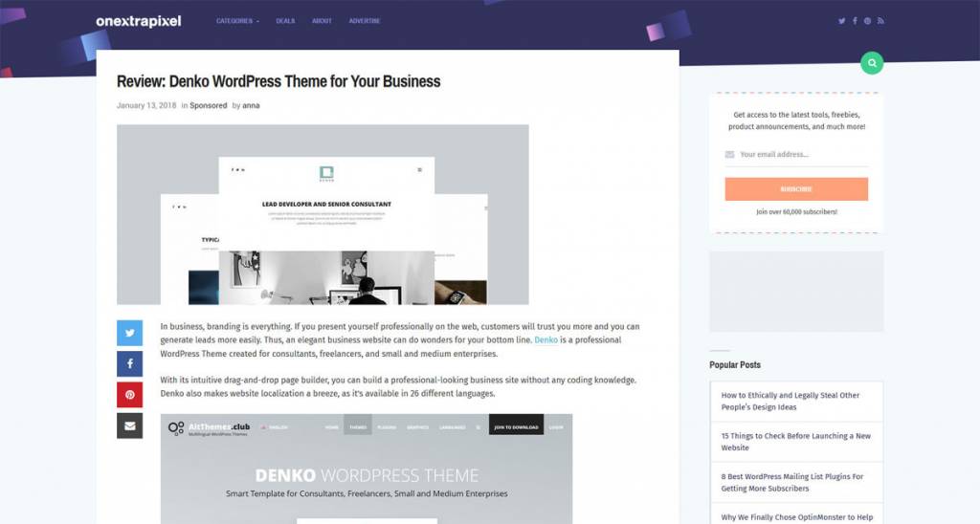Open the Deals menu item
Viewport: 980px width, 524px height.
click(x=285, y=21)
